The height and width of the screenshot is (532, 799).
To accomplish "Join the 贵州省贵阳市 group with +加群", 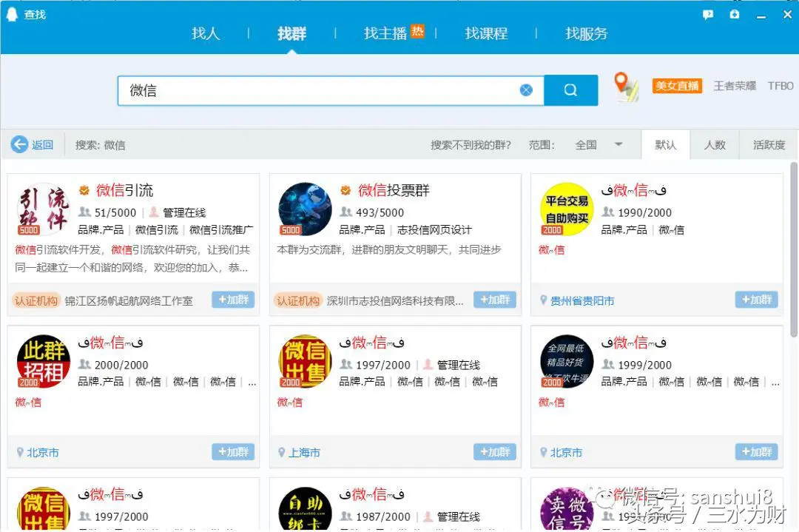I will [757, 300].
